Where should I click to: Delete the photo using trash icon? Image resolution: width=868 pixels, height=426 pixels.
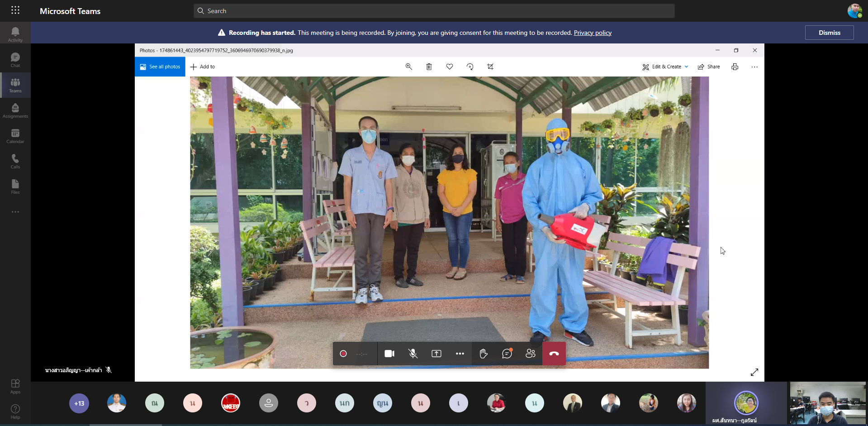click(x=429, y=67)
